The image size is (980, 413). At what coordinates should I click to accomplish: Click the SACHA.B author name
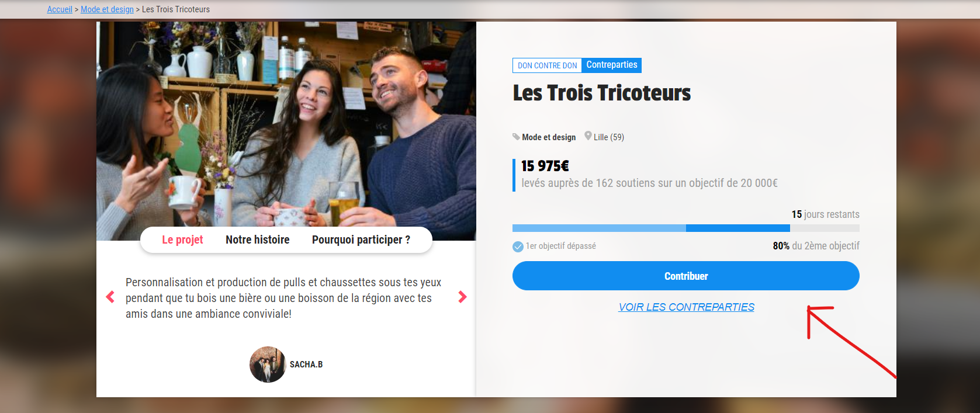pos(306,365)
